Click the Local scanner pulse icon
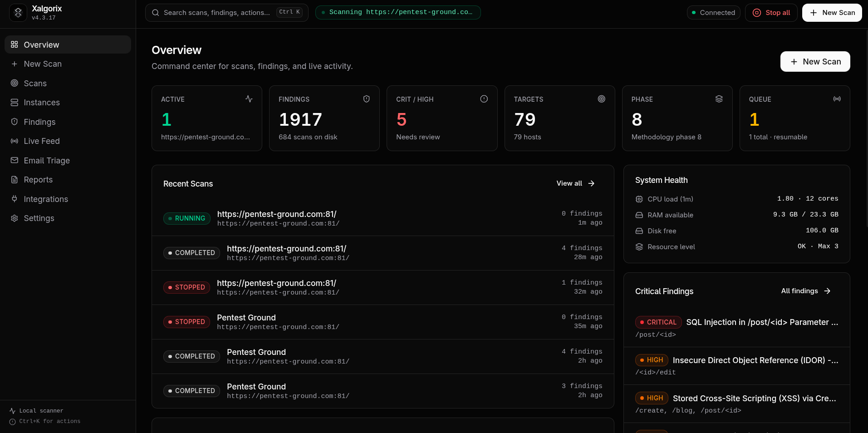This screenshot has height=433, width=868. click(13, 411)
